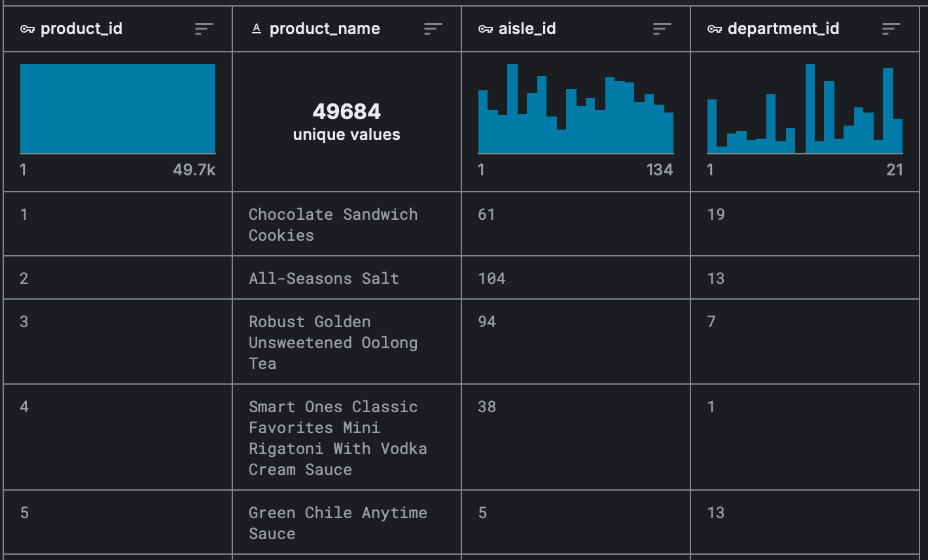Click the product_id distribution histogram
The image size is (928, 560).
coord(118,109)
